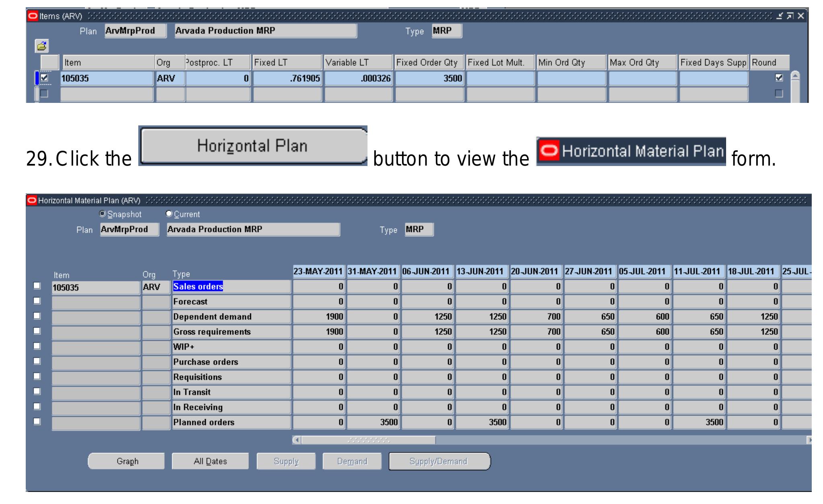Click the All Dates button
This screenshot has height=504, width=823.
(x=210, y=461)
